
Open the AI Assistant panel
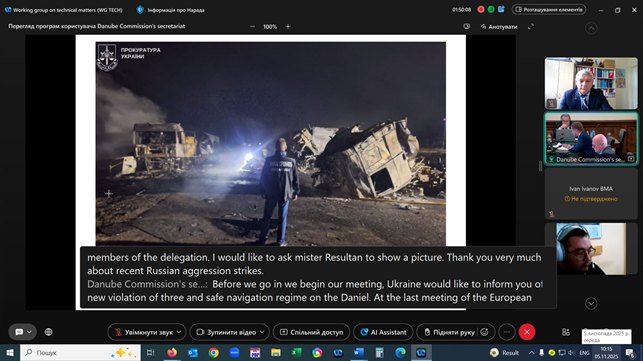pos(383,332)
